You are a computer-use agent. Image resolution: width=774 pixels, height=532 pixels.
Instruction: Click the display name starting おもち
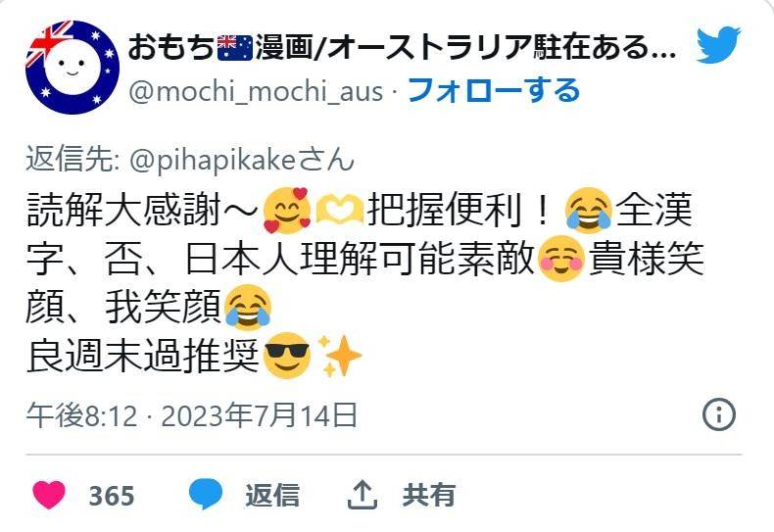(x=402, y=47)
